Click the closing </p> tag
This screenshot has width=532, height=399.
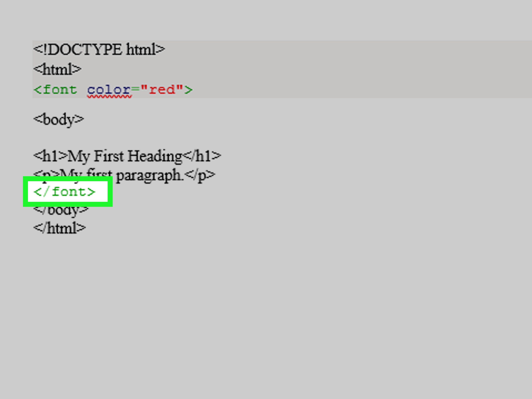[200, 175]
